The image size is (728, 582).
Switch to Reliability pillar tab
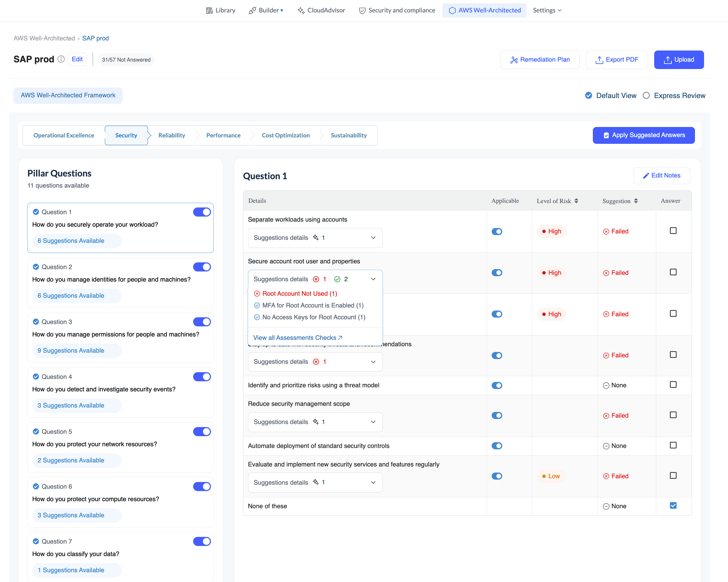tap(172, 135)
